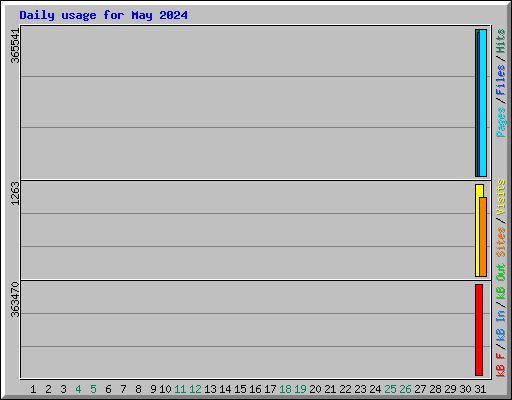Select green weekend day 11 label
This screenshot has height=400, width=512.
tap(180, 389)
